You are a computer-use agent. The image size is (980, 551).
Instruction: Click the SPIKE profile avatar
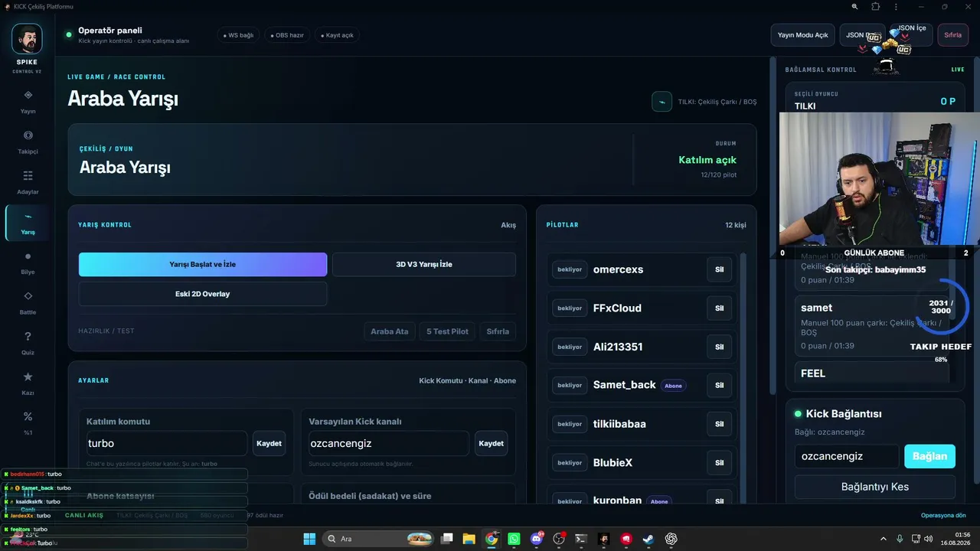[x=27, y=38]
